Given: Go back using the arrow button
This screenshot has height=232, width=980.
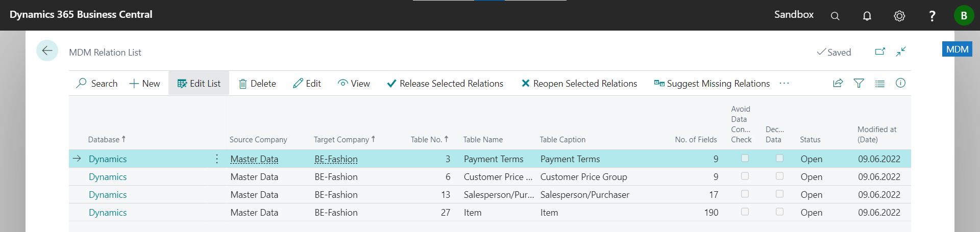Looking at the screenshot, I should [47, 50].
